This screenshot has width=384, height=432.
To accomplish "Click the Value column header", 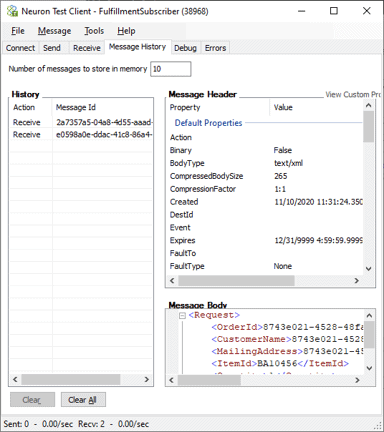I will [x=316, y=107].
